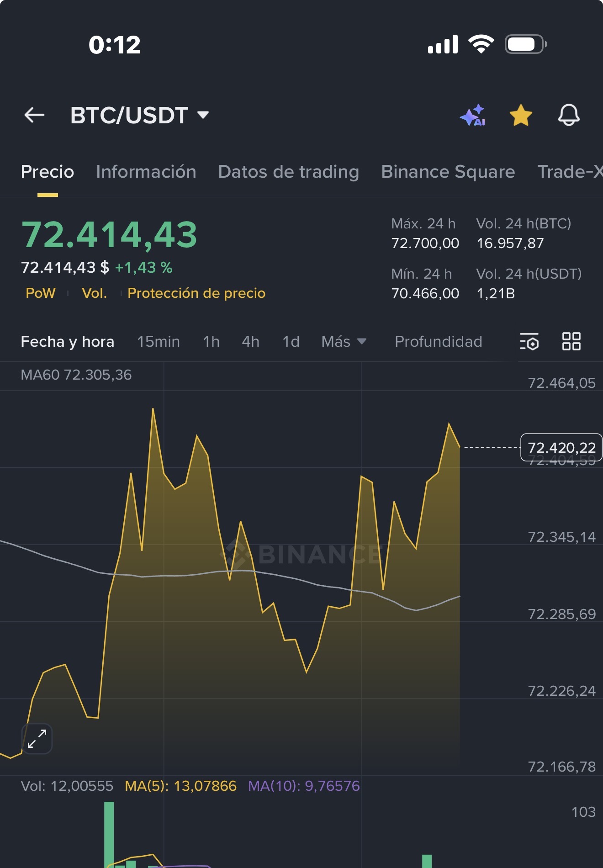Image resolution: width=603 pixels, height=868 pixels.
Task: Open the AI assistant sparkle icon
Action: pos(473,115)
